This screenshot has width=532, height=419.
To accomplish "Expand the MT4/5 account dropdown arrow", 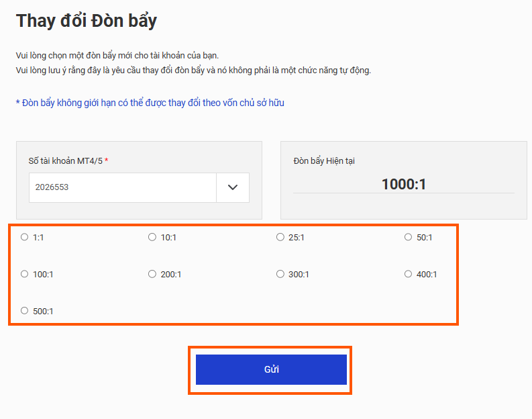I will tap(233, 188).
